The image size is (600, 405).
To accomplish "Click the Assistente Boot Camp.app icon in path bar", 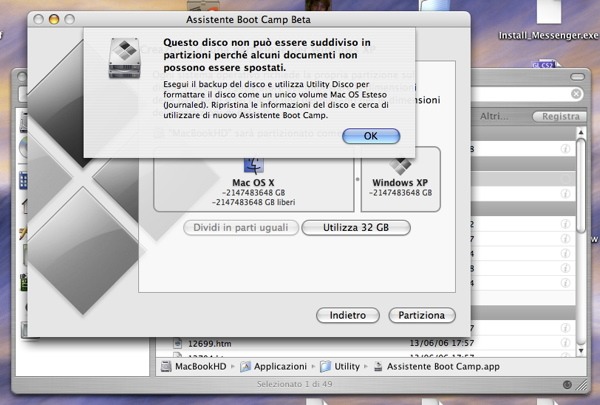I will (378, 366).
